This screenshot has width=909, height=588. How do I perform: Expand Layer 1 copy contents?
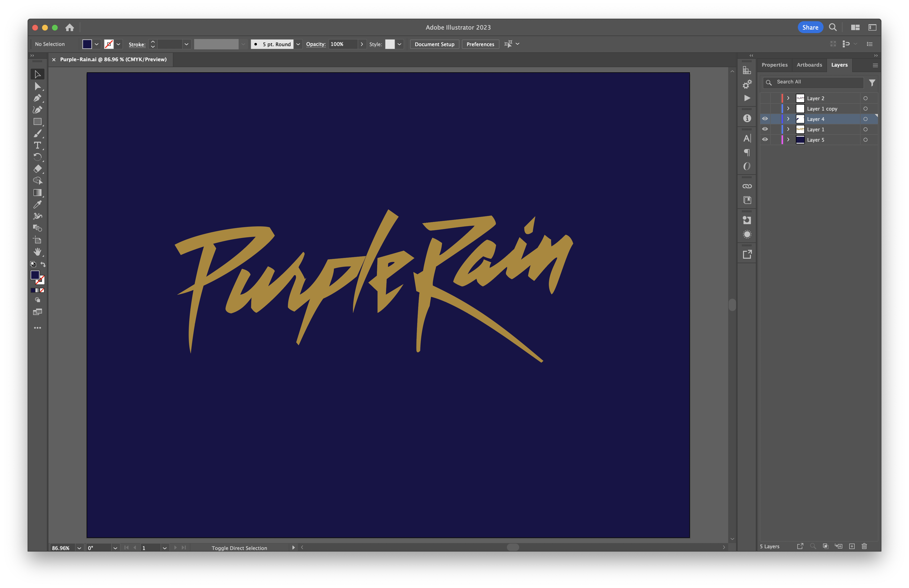click(x=788, y=108)
